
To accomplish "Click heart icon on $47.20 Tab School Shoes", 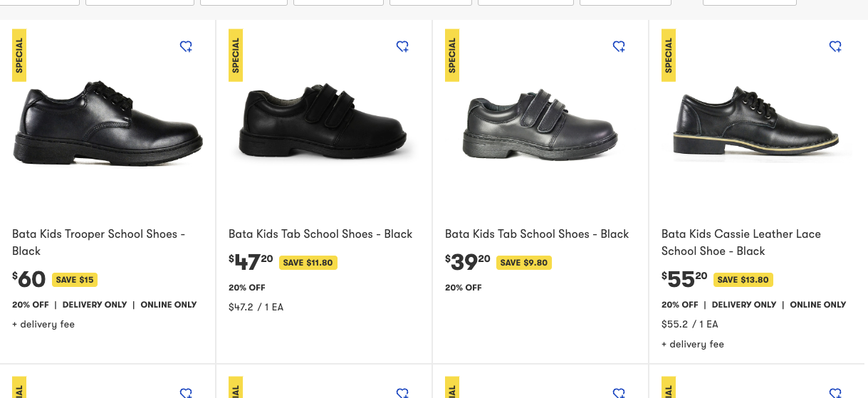I will pyautogui.click(x=402, y=46).
